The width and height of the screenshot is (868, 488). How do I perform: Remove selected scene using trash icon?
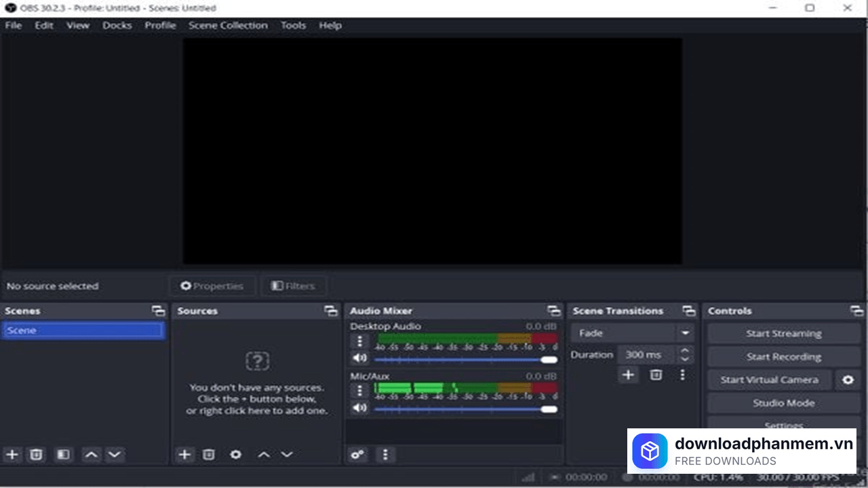tap(37, 454)
